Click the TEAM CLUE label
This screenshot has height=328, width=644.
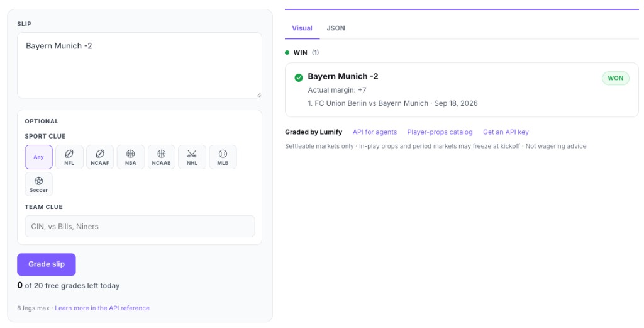(43, 206)
